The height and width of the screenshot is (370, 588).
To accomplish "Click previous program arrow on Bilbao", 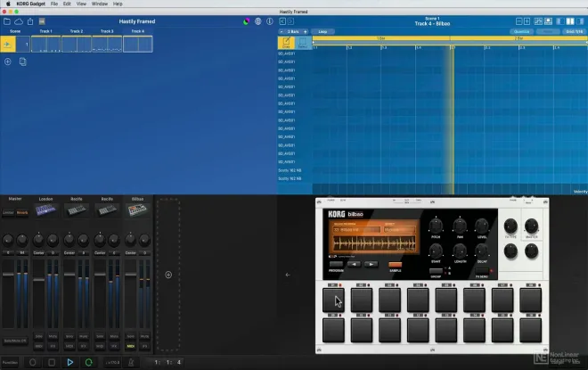I will (x=354, y=264).
